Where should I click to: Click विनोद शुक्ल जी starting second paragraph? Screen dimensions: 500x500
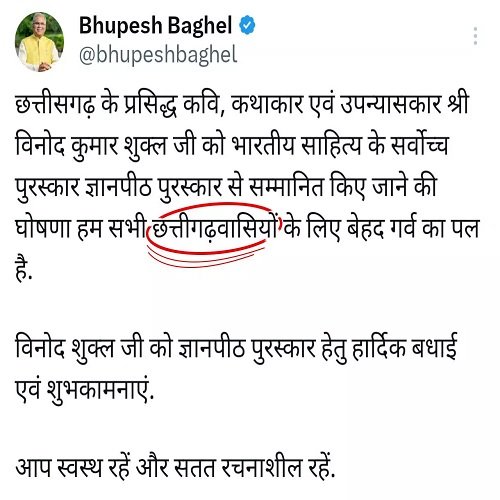click(79, 349)
